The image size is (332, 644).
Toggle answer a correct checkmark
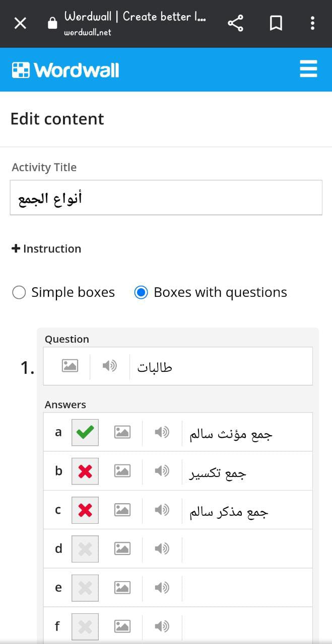(85, 432)
